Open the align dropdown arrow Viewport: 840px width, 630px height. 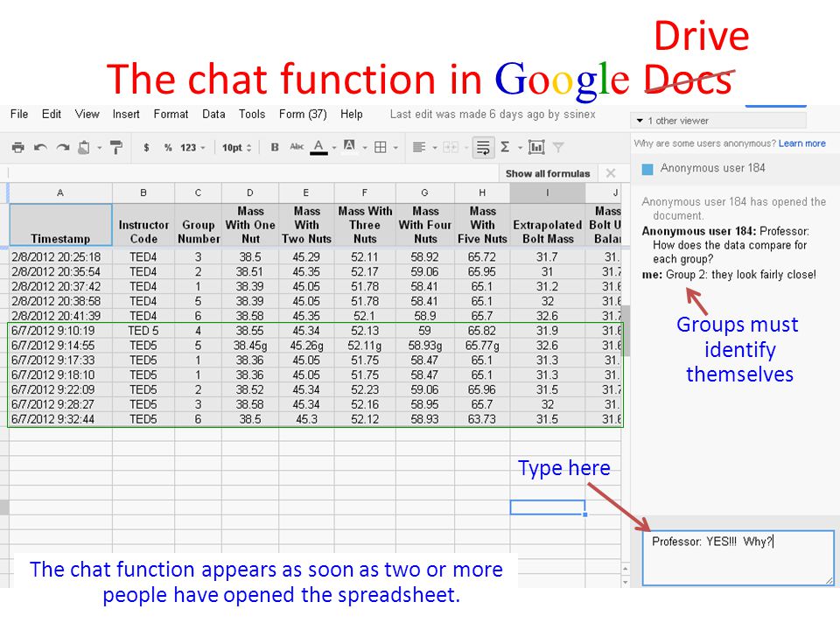(x=435, y=148)
